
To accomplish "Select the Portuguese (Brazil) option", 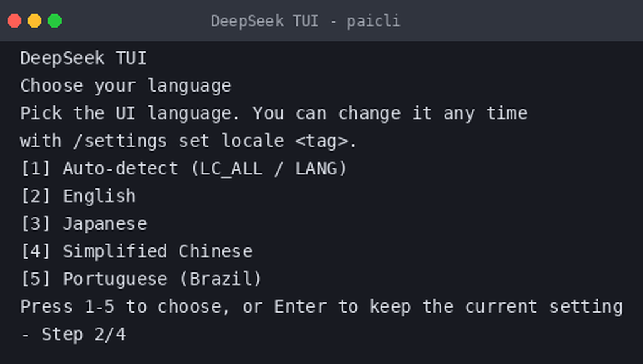I will (141, 279).
